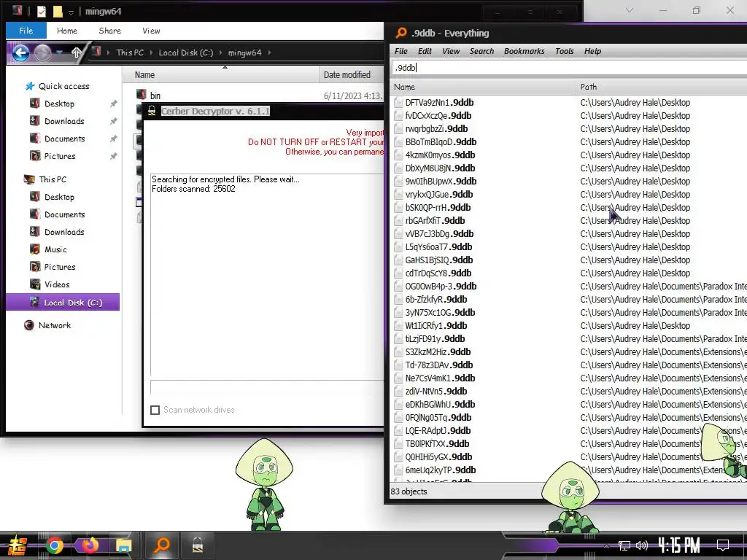The image size is (747, 560).
Task: Click the Back arrow in File Explorer
Action: [x=20, y=52]
